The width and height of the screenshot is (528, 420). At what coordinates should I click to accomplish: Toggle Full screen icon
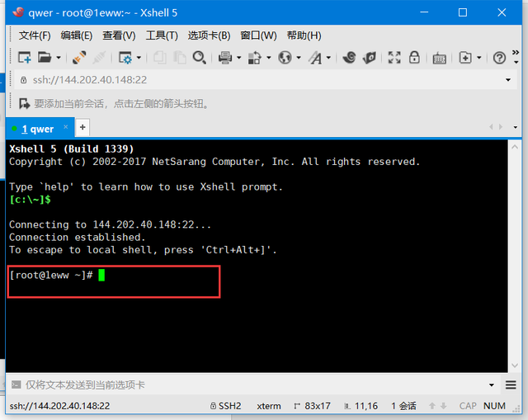[x=394, y=58]
